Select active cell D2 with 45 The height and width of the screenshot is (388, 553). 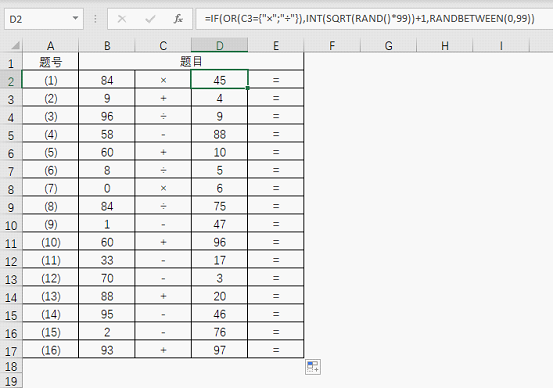[219, 80]
